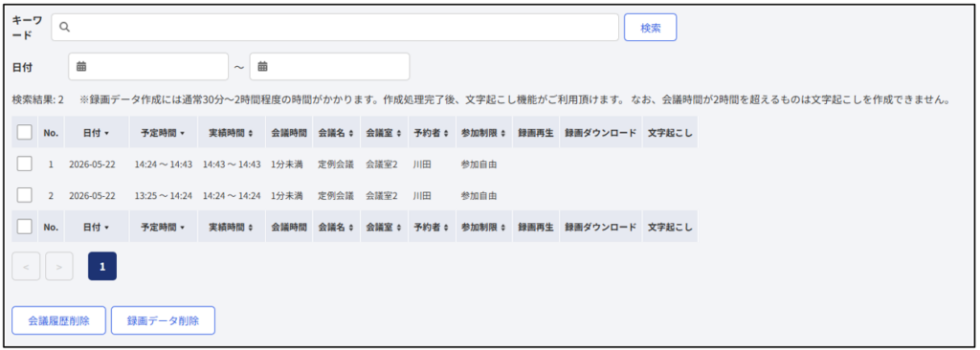Sort by 実績時間 in the bottom header
The height and width of the screenshot is (350, 980).
(x=231, y=227)
